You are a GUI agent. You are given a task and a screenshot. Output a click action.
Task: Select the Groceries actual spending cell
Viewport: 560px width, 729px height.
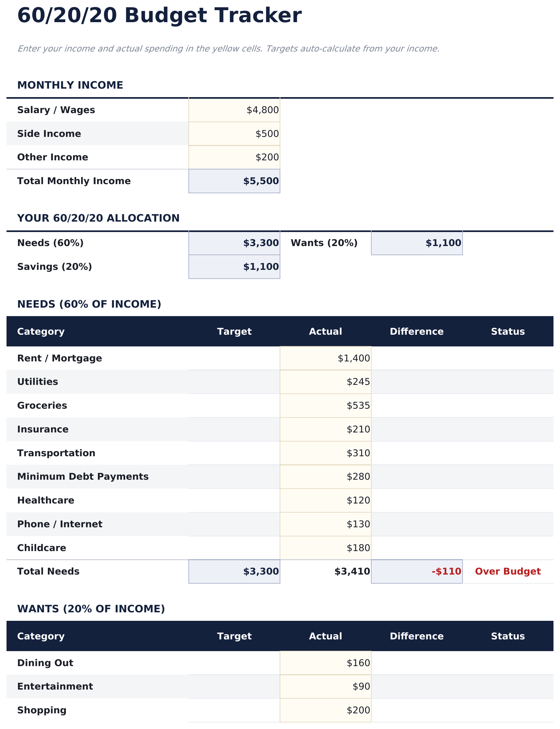pyautogui.click(x=325, y=405)
